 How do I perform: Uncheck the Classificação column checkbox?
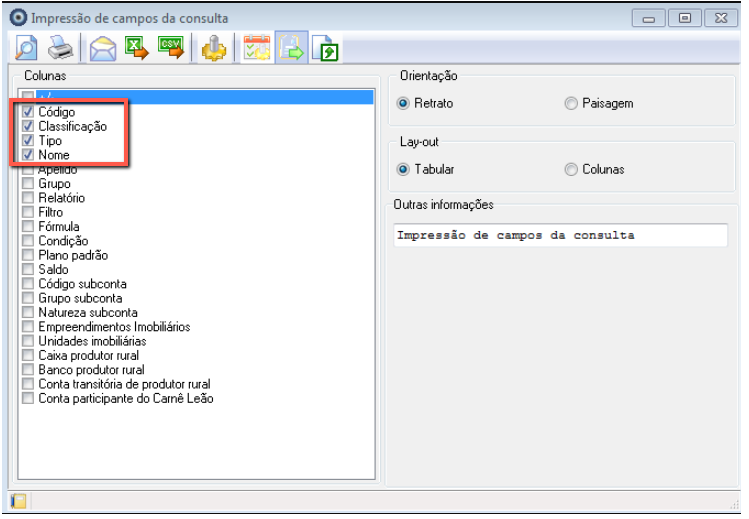click(27, 127)
